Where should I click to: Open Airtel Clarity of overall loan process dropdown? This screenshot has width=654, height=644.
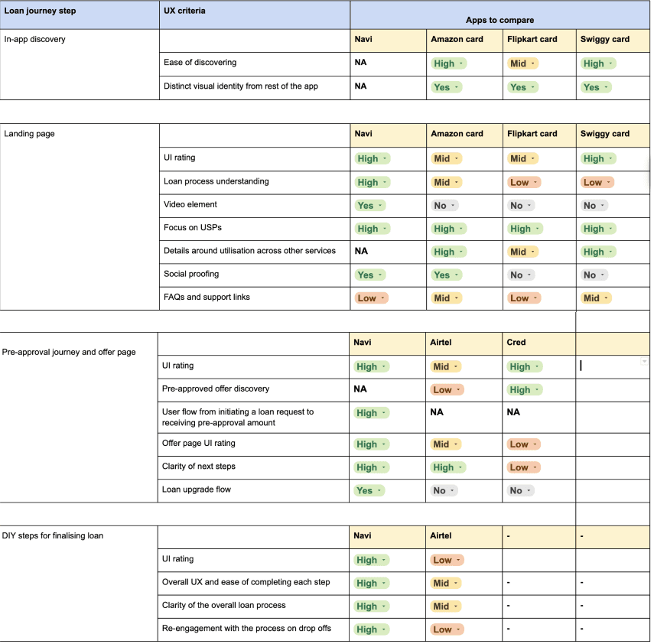tap(445, 607)
